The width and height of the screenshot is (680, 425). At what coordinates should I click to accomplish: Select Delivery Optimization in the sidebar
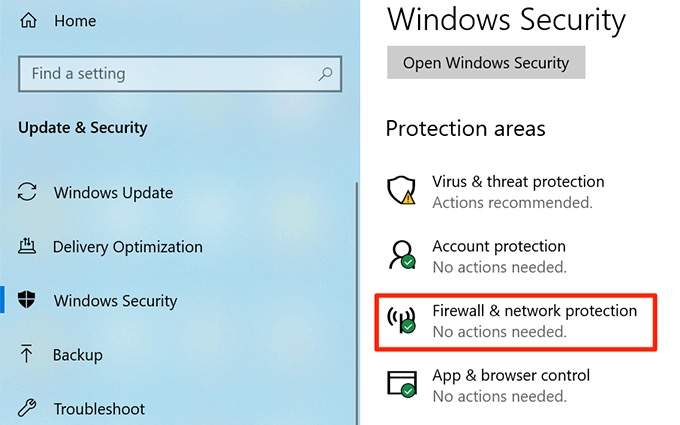pyautogui.click(x=127, y=247)
